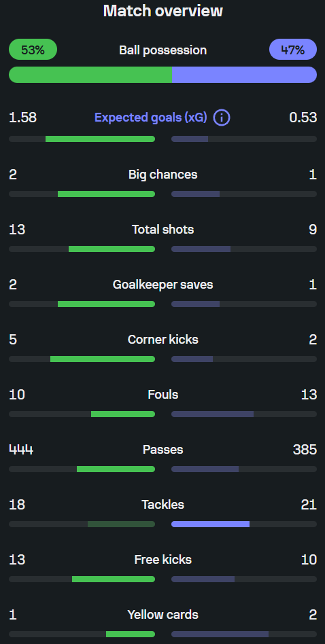Click the green Corner kicks bar
Image resolution: width=325 pixels, height=644 pixels.
coord(102,359)
